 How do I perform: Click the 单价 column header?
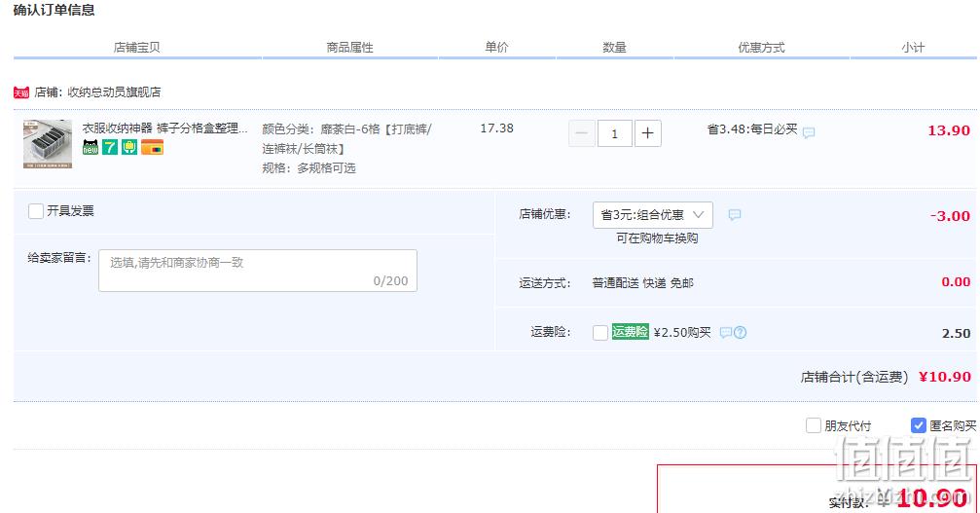pos(497,48)
